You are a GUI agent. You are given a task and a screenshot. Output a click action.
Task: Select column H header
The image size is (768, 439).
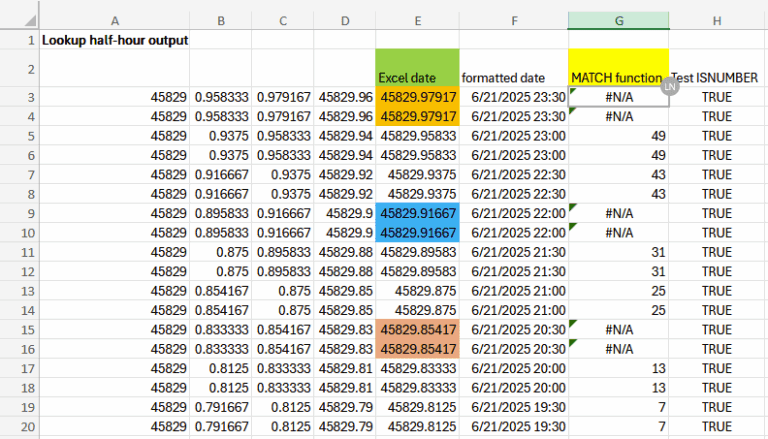tap(717, 21)
